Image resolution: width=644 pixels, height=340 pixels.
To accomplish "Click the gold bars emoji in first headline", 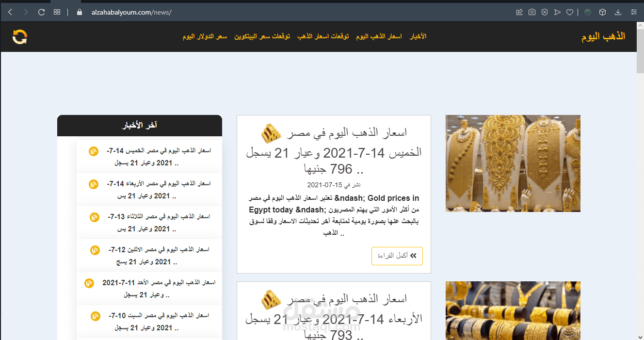I will click(271, 133).
